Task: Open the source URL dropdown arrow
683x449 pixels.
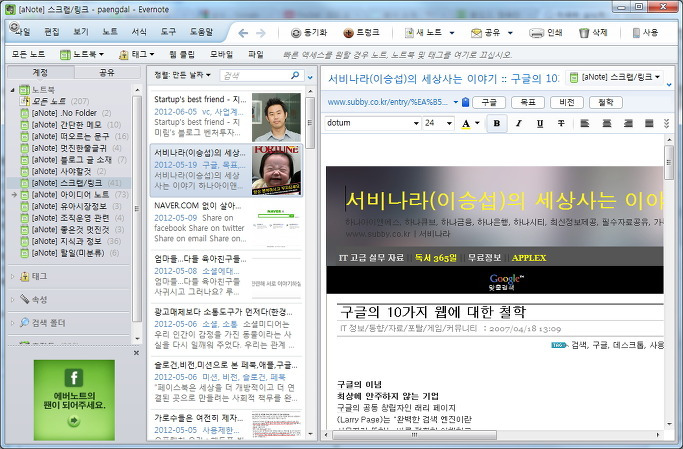Action: [x=456, y=102]
